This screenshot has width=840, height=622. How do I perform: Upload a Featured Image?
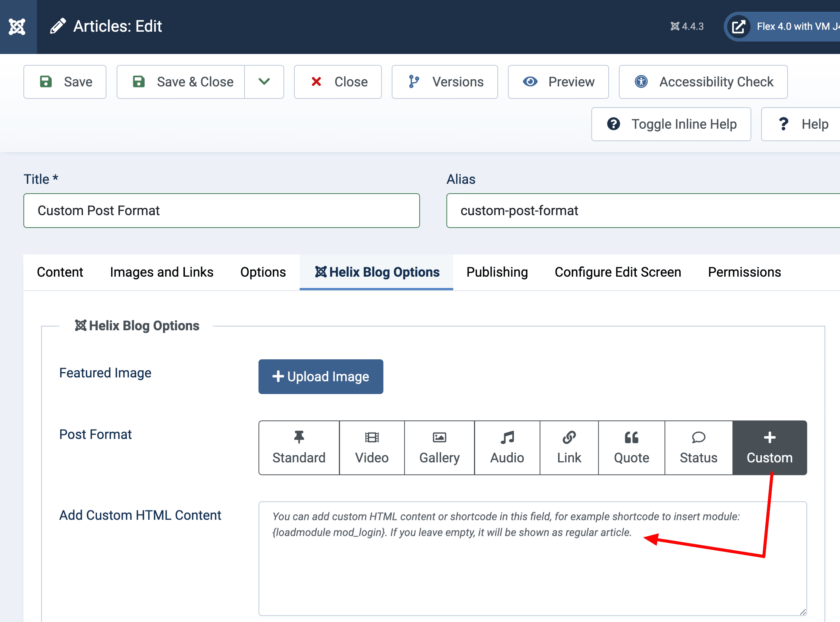click(x=320, y=376)
